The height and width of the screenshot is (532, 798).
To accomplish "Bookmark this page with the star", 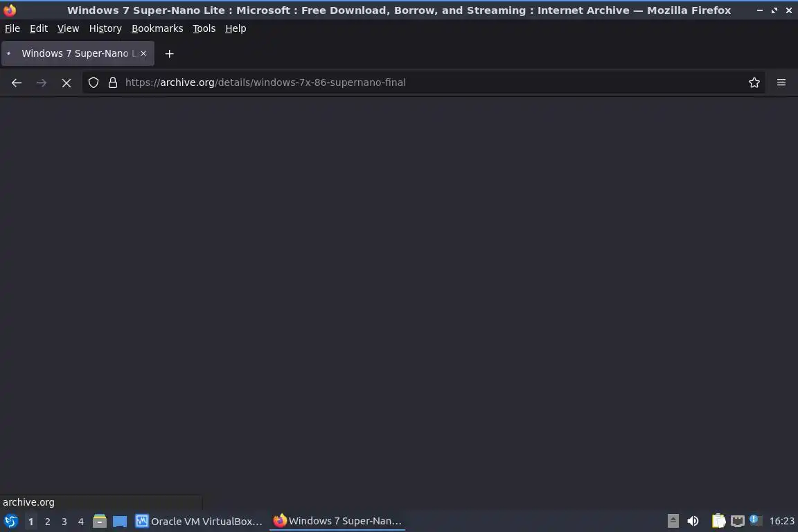I will click(754, 82).
